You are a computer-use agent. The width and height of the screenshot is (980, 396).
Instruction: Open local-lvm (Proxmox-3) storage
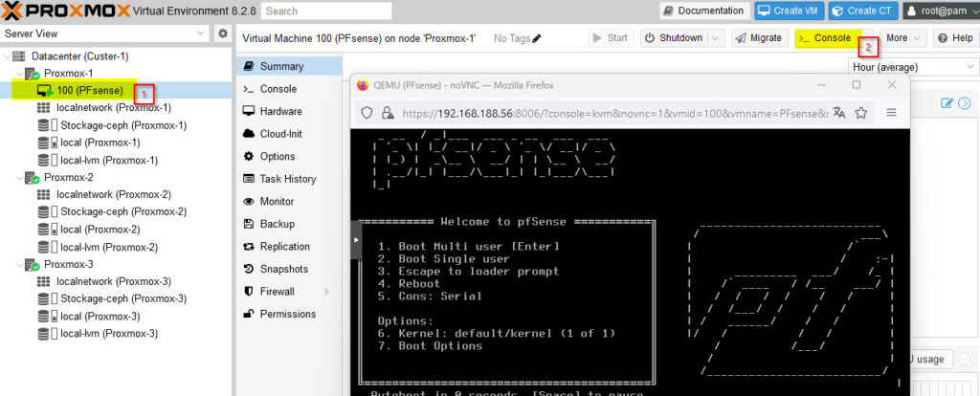[x=109, y=334]
